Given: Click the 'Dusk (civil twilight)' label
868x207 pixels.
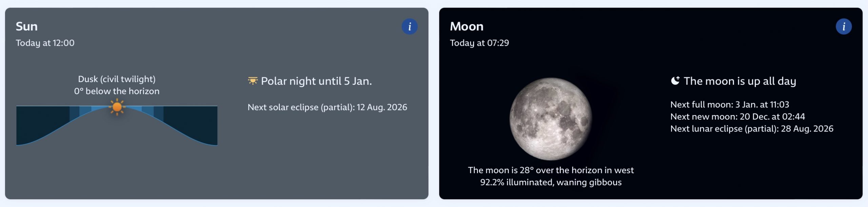Looking at the screenshot, I should pos(117,79).
